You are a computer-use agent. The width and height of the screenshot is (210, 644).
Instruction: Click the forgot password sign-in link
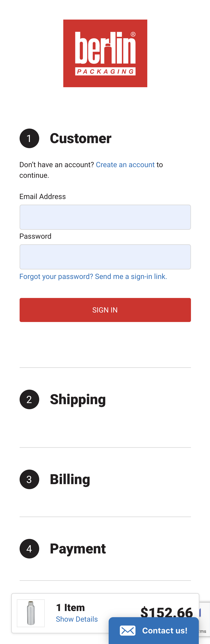click(x=93, y=276)
